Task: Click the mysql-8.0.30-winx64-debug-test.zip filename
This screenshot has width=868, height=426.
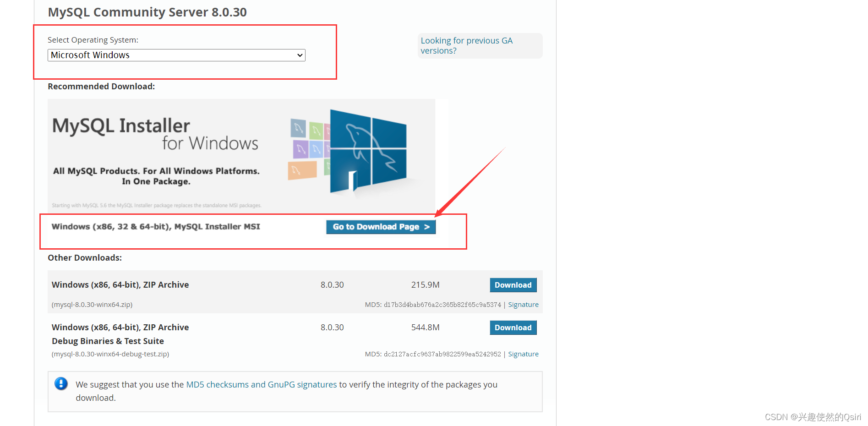Action: click(110, 354)
